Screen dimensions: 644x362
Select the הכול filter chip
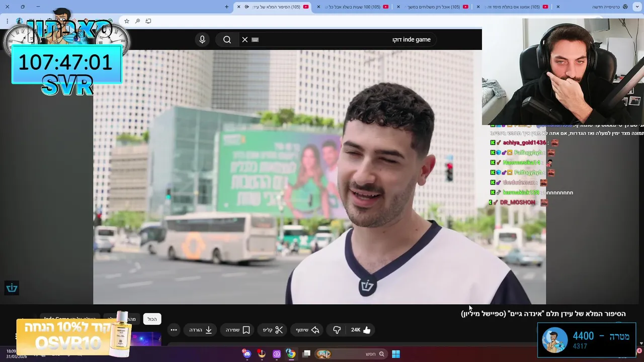(x=152, y=319)
